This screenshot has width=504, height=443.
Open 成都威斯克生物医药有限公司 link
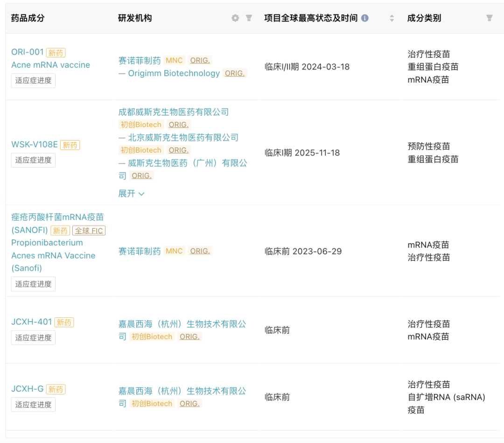click(174, 112)
